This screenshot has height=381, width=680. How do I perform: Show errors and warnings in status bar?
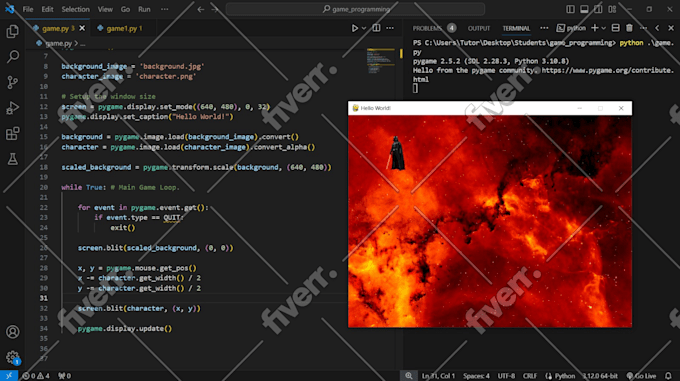(x=36, y=376)
